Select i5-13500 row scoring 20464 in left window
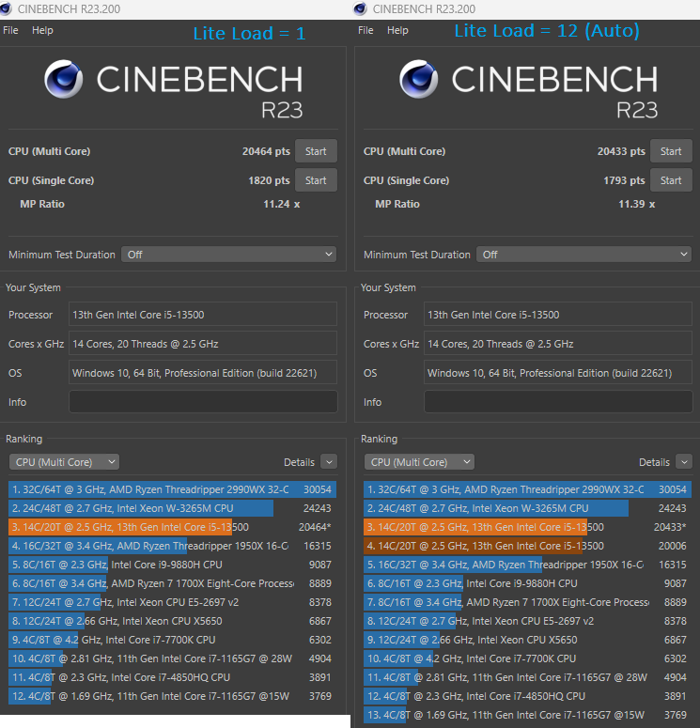 (172, 527)
